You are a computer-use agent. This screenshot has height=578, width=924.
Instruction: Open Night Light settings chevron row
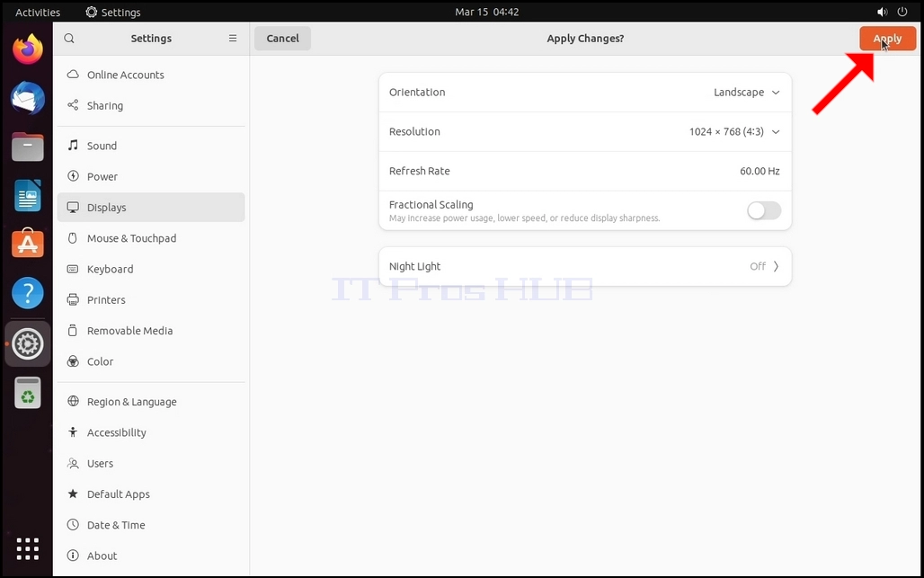(x=585, y=266)
